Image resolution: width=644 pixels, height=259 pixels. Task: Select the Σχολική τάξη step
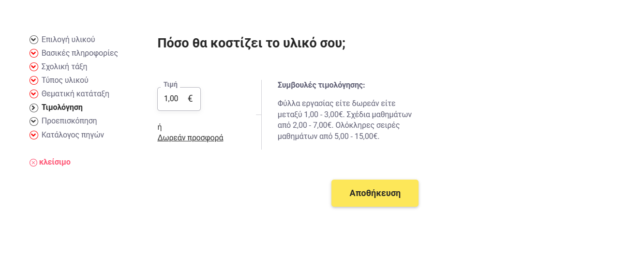tap(64, 67)
